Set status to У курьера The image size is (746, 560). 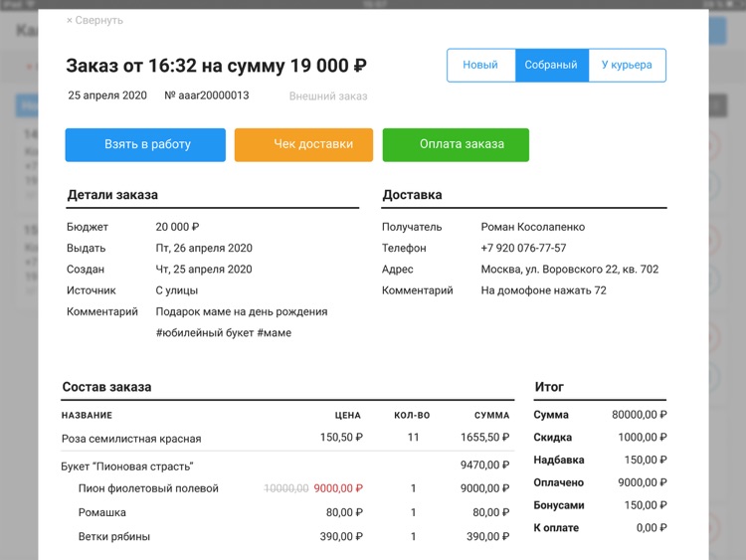[x=627, y=66]
